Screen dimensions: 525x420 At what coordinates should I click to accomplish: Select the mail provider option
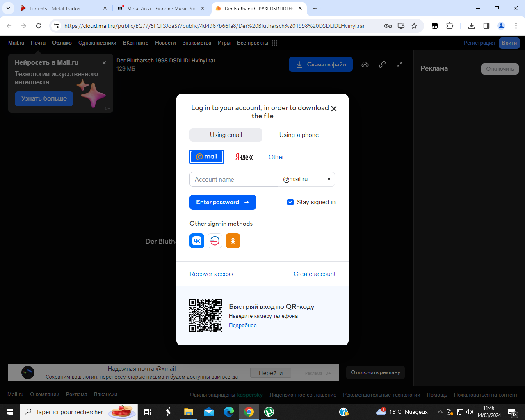[207, 157]
